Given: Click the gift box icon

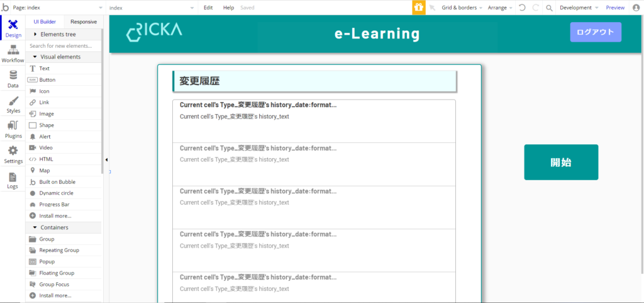Looking at the screenshot, I should coord(418,8).
